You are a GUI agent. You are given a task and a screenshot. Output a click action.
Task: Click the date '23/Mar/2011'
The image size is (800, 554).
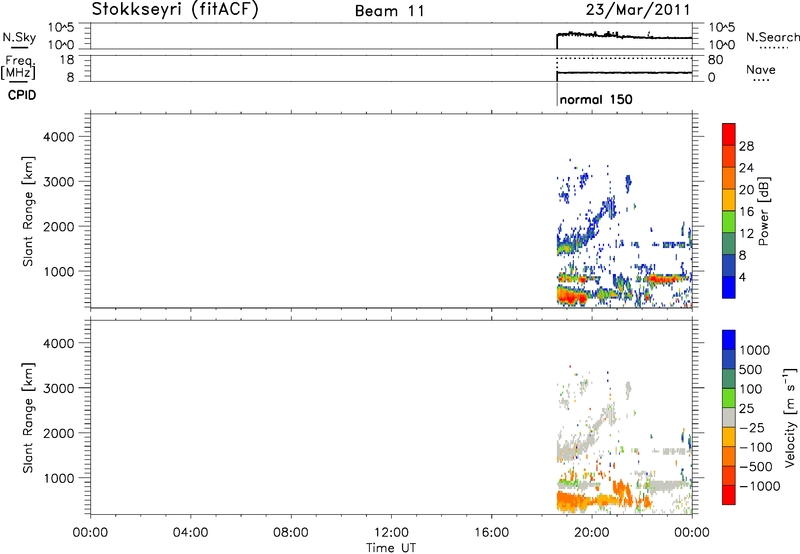tap(638, 10)
